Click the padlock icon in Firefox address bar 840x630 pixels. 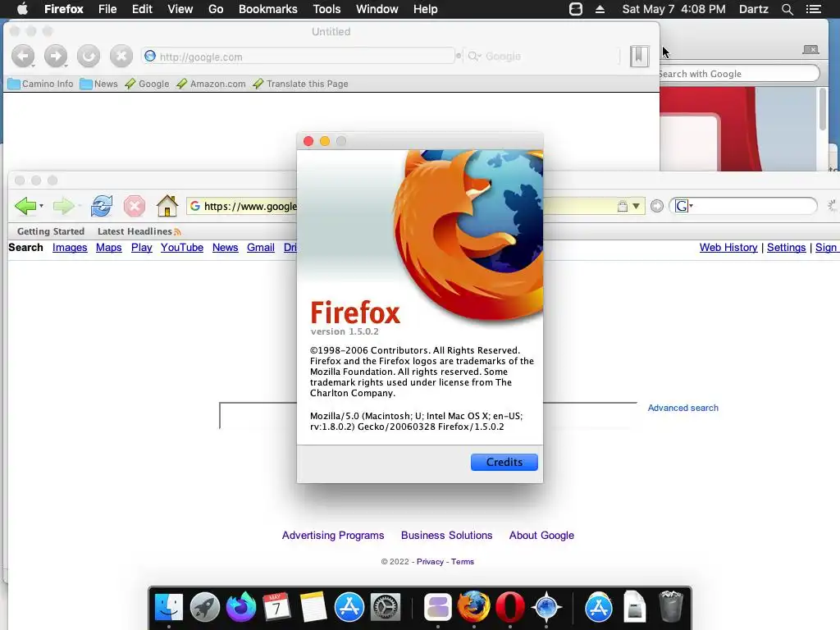coord(622,206)
